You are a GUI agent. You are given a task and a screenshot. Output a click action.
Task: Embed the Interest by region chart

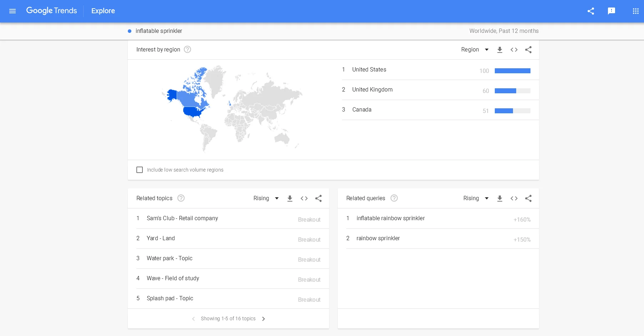click(x=514, y=50)
